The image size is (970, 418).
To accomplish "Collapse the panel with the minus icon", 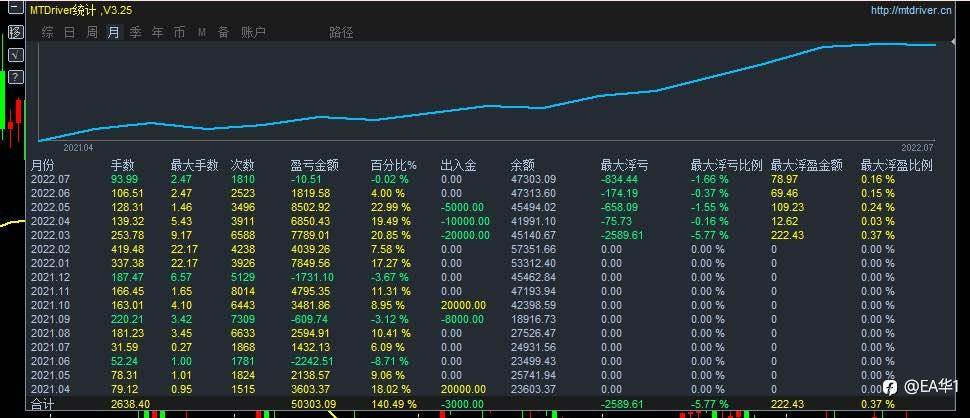I will 15,9.
